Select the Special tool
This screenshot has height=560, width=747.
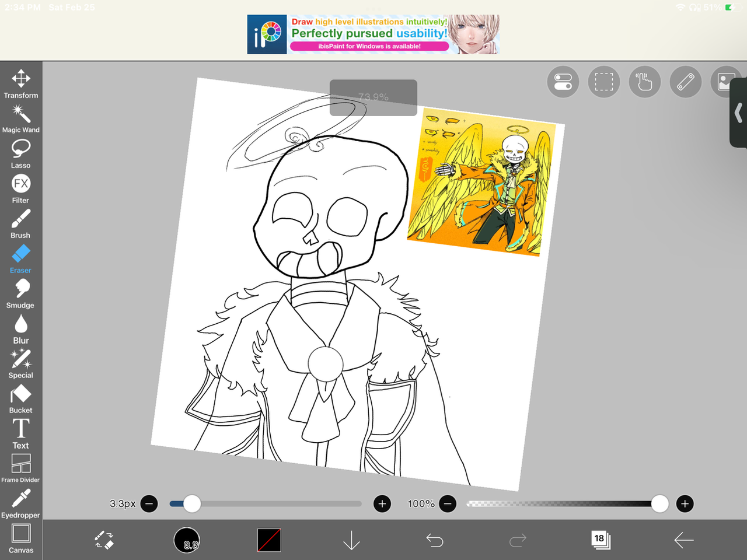tap(21, 364)
